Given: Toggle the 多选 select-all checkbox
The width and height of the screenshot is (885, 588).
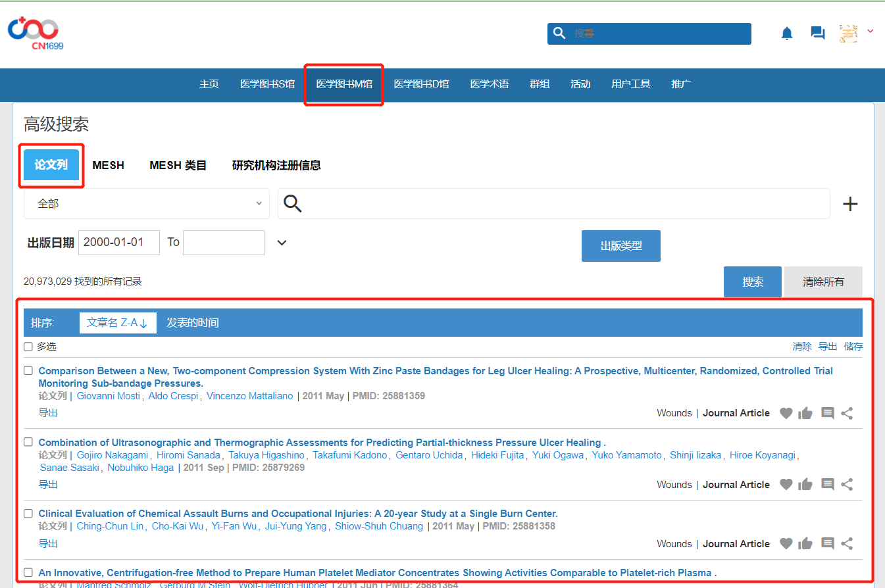Looking at the screenshot, I should (28, 347).
